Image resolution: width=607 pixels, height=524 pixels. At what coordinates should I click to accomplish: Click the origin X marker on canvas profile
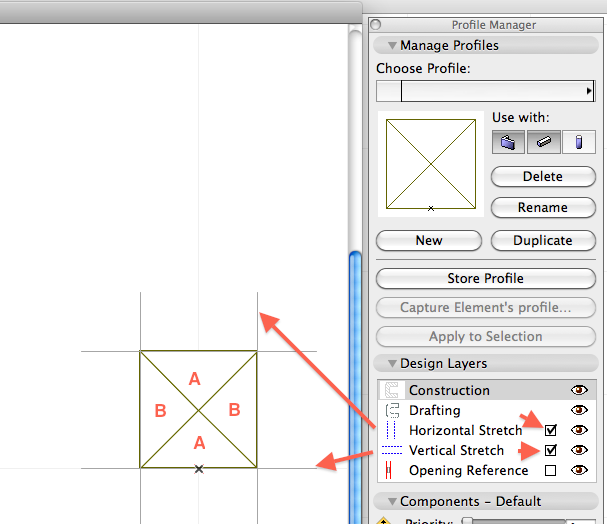click(x=199, y=469)
